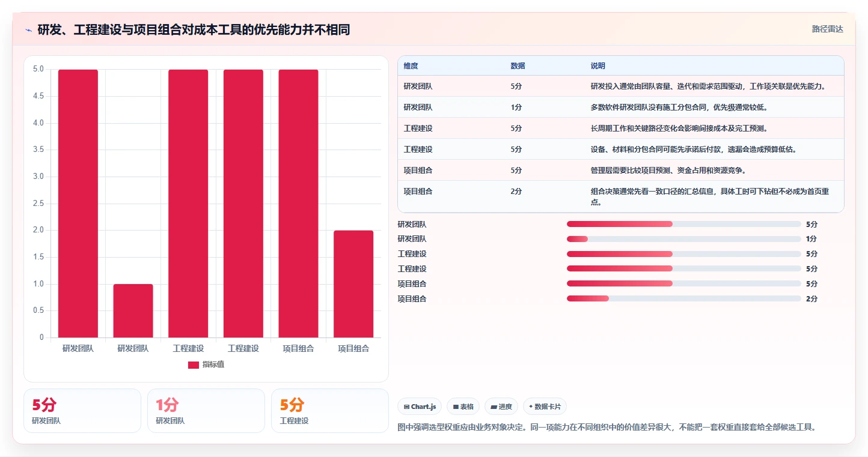The image size is (868, 457).
Task: Click the progress bar for 项目组合 5分
Action: [x=684, y=283]
